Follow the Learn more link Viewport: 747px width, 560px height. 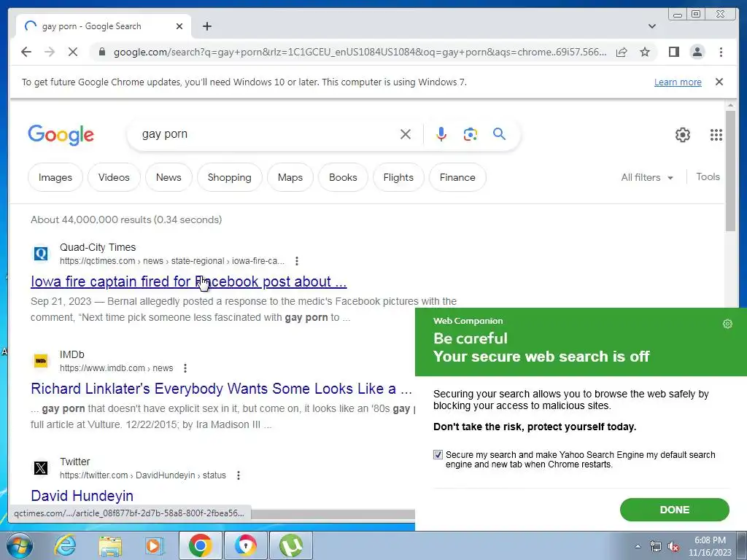click(x=678, y=82)
